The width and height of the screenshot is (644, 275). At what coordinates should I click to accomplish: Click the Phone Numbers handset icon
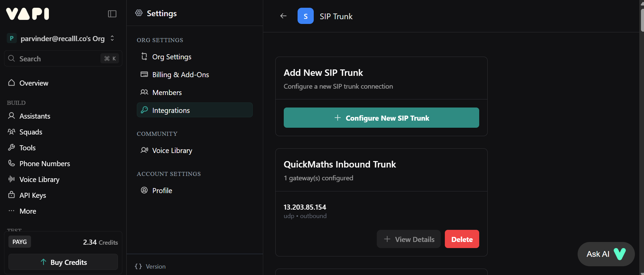point(11,163)
